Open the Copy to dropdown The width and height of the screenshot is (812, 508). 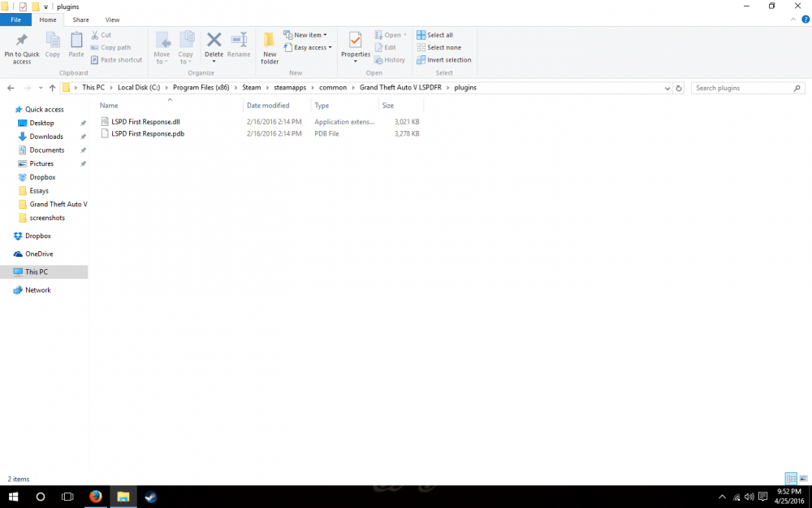pos(185,49)
